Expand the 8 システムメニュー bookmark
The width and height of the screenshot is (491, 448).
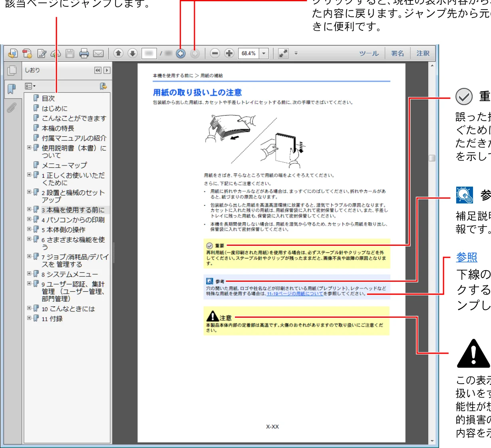pyautogui.click(x=29, y=274)
